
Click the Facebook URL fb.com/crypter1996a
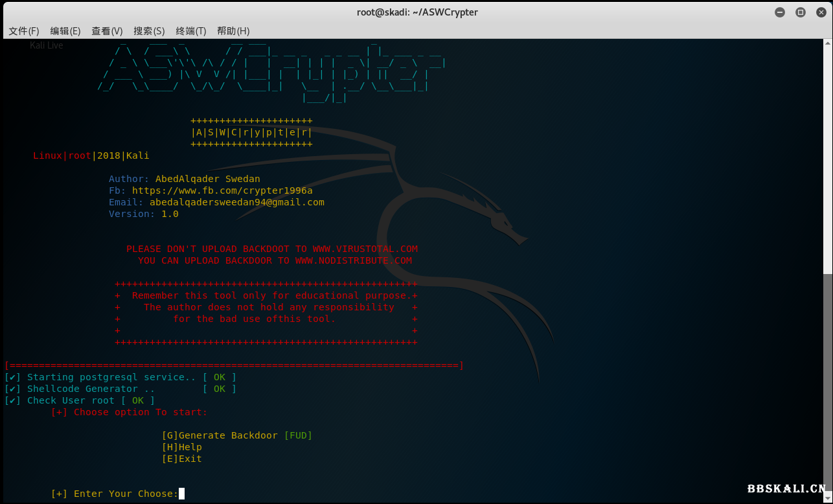tap(222, 190)
